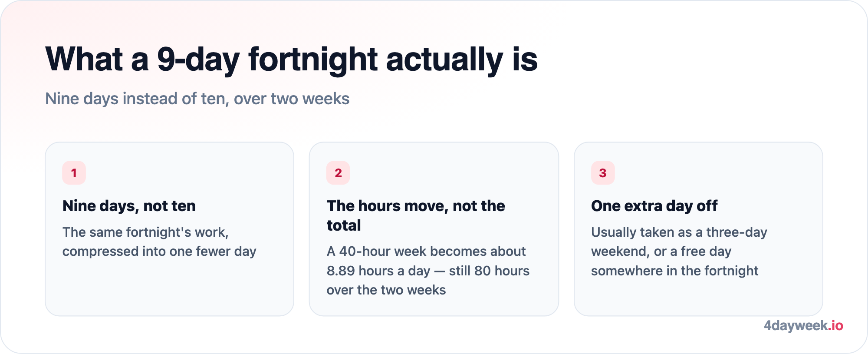The image size is (868, 354).
Task: Select the third info card
Action: coord(698,229)
